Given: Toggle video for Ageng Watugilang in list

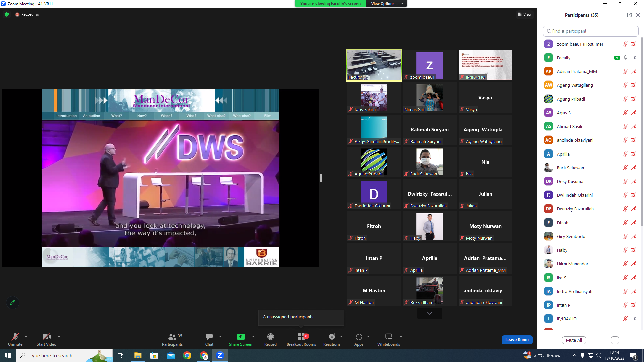Looking at the screenshot, I should point(633,85).
